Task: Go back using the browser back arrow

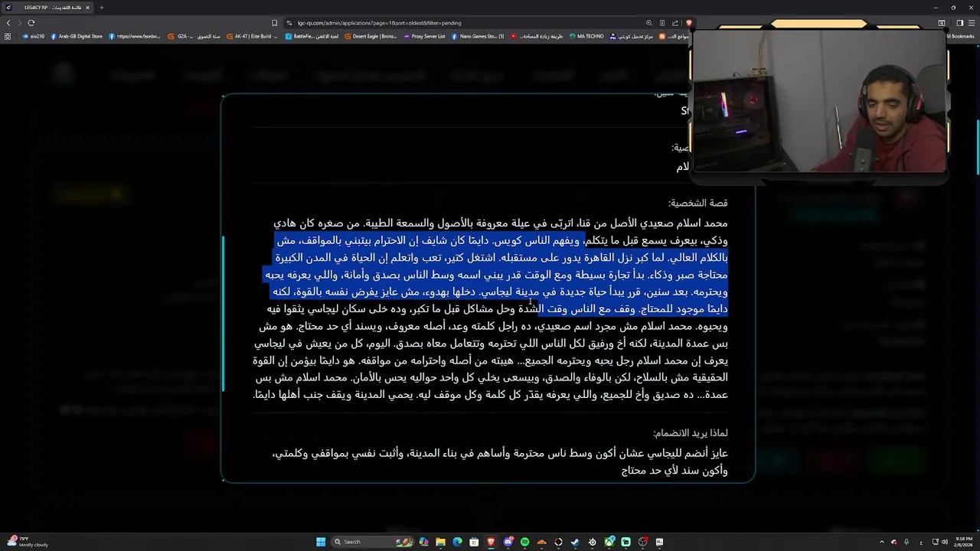Action: 8,23
